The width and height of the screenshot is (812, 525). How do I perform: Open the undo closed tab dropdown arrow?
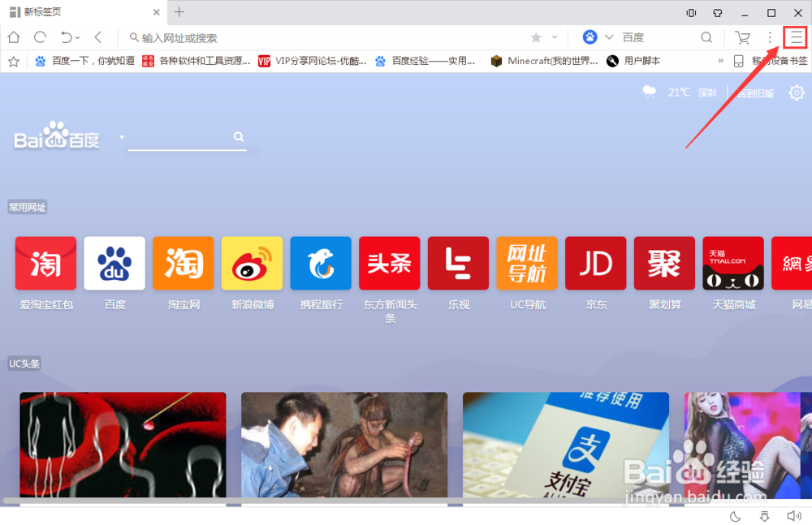(78, 38)
